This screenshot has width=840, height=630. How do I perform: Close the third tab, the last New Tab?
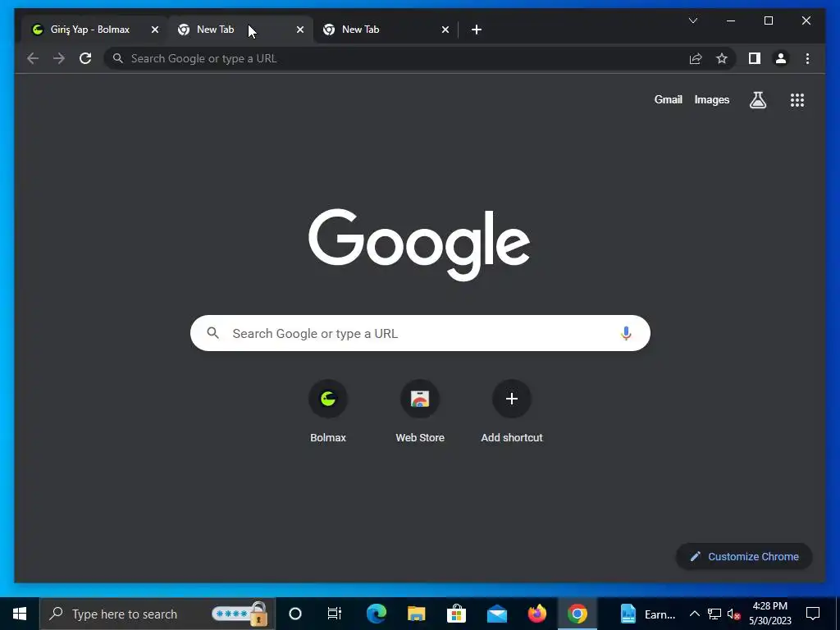pyautogui.click(x=445, y=30)
